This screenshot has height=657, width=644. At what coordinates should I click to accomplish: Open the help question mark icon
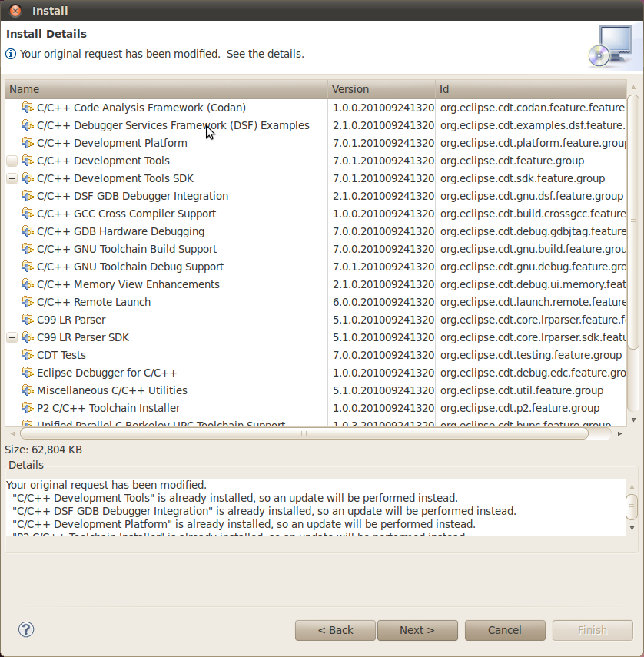[26, 629]
